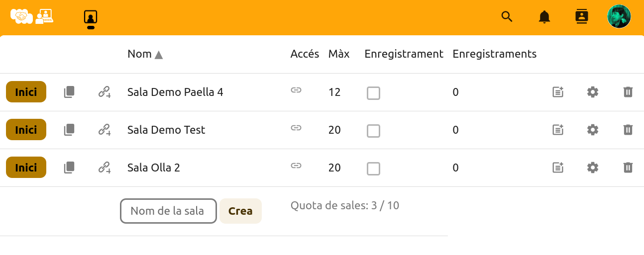644x255 pixels.
Task: Delete the Sala Olla 2 room
Action: (628, 168)
